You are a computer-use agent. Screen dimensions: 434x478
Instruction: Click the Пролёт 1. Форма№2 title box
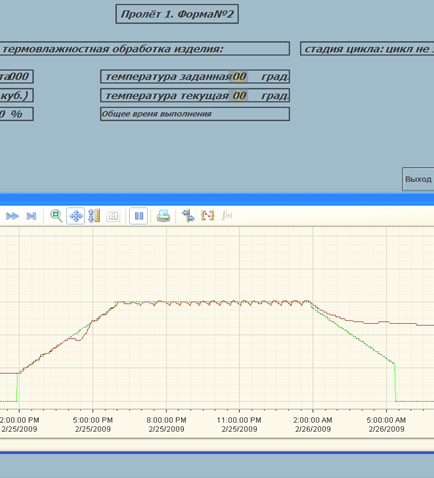pyautogui.click(x=177, y=14)
